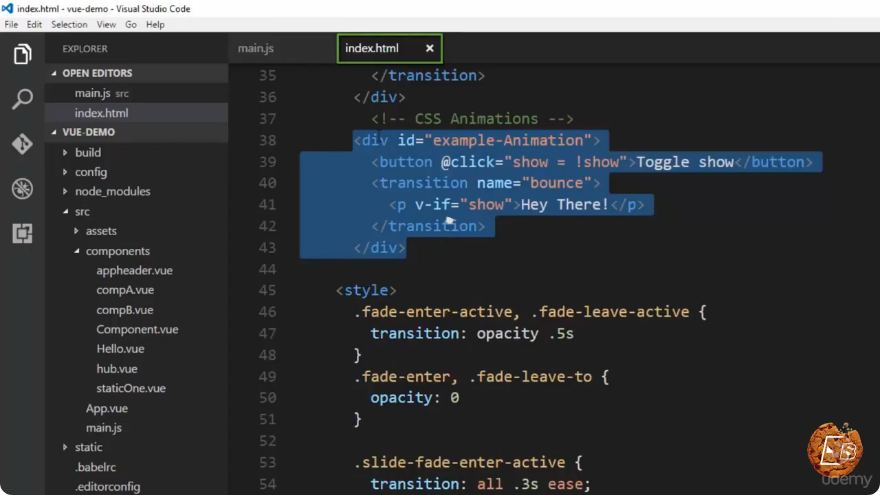Click the VS Code logo in title bar
Screen dimensions: 880x495
coord(7,8)
